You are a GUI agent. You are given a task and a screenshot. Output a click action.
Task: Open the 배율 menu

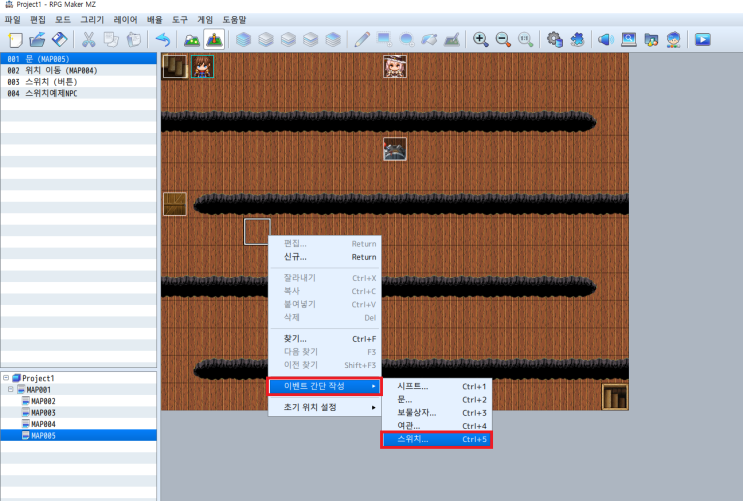[154, 19]
